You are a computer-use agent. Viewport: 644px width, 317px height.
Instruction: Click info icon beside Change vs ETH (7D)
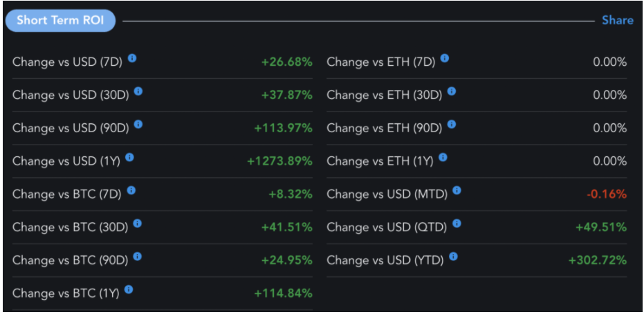coord(445,58)
